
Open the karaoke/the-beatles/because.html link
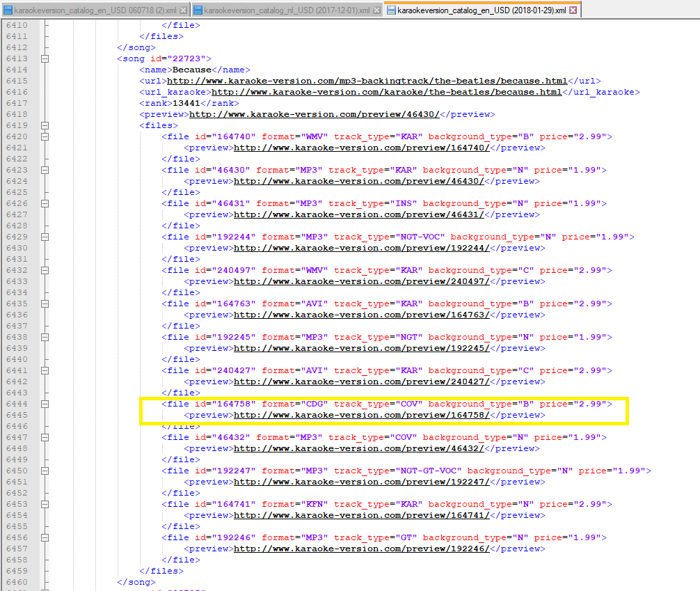[x=386, y=92]
